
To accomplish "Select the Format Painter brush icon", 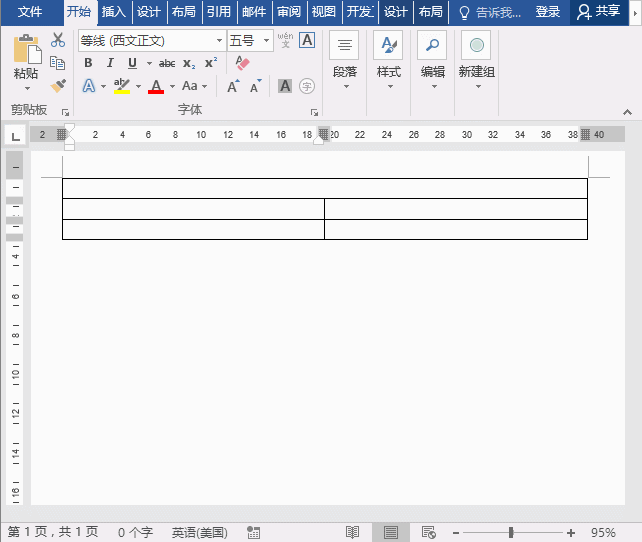I will click(x=58, y=85).
